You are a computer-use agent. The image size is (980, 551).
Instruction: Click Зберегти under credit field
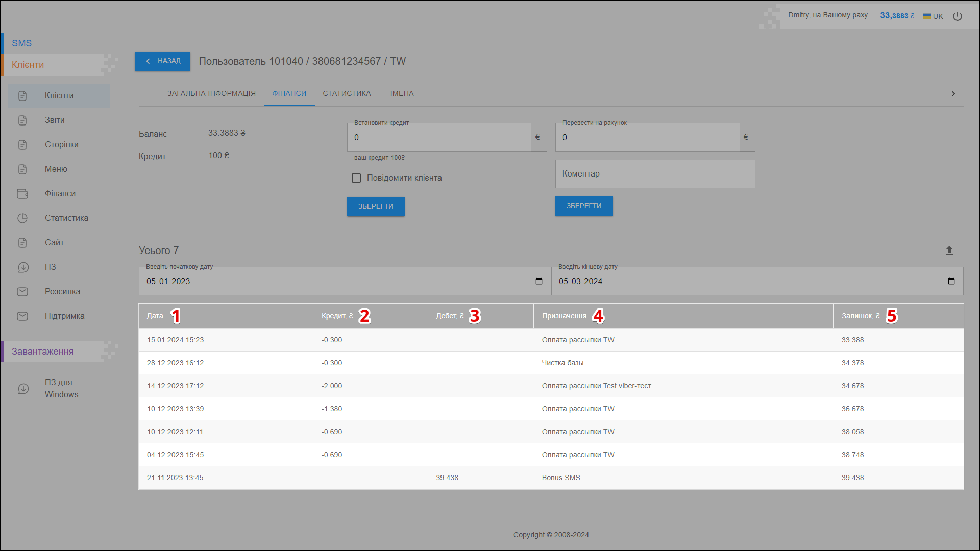(x=376, y=207)
